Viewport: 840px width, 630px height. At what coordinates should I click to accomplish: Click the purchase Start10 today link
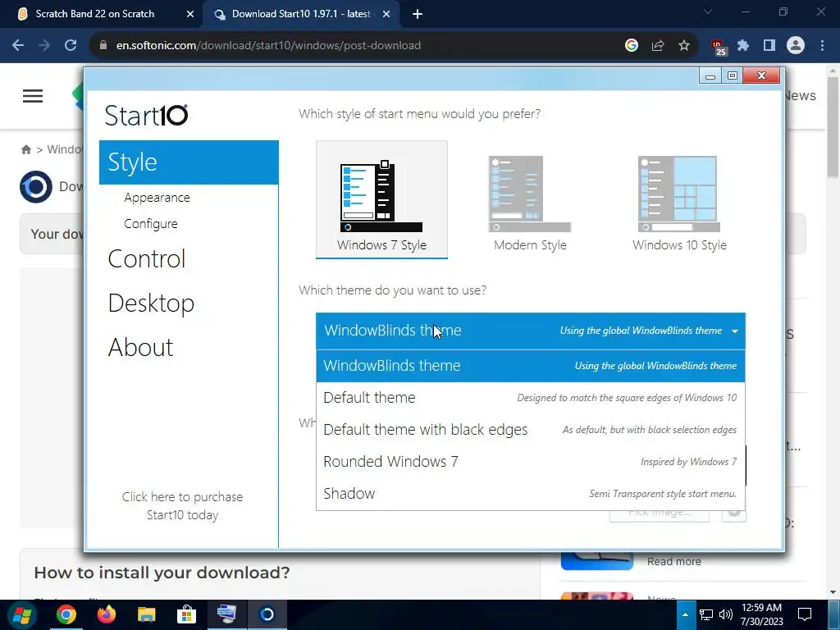point(182,505)
